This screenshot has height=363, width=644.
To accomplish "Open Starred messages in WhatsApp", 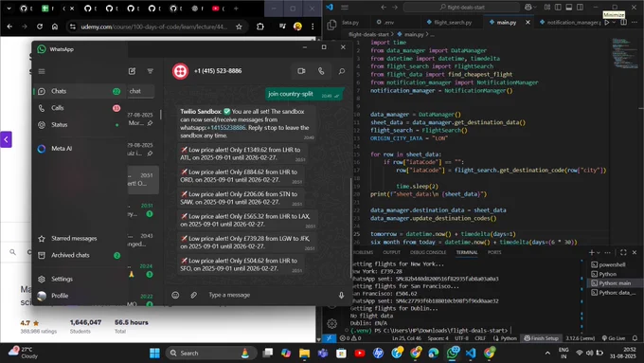I will (x=79, y=239).
